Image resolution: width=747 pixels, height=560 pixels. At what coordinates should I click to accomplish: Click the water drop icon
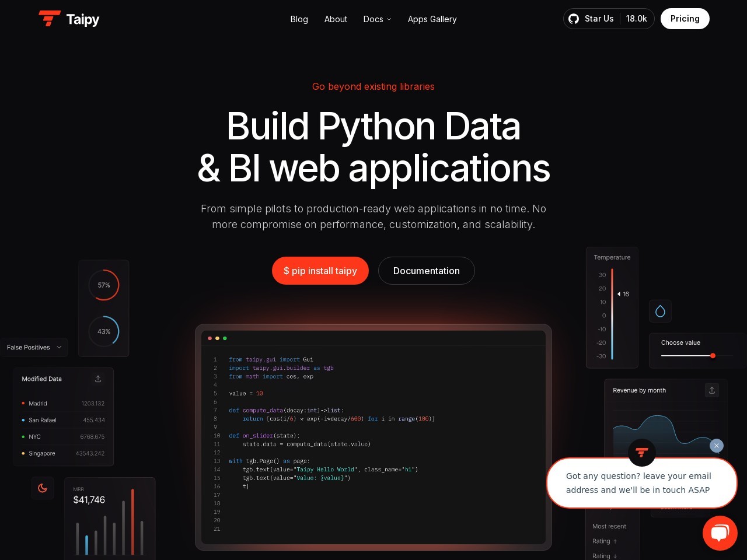click(x=660, y=311)
